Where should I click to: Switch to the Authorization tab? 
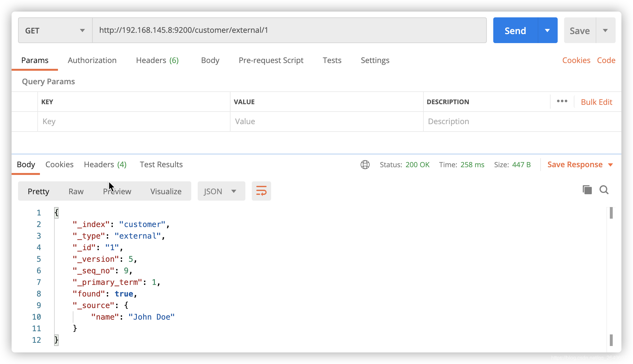coord(92,60)
